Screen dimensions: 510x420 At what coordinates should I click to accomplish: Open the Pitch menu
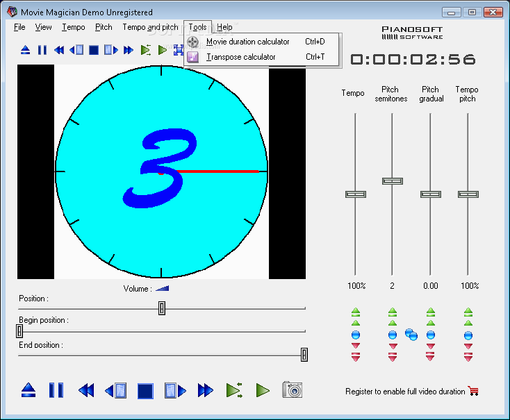pyautogui.click(x=104, y=27)
